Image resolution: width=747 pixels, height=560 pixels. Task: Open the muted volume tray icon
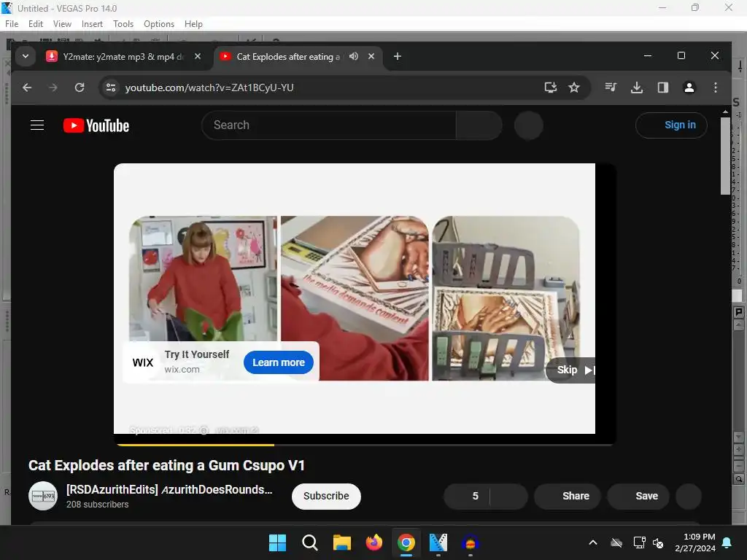659,542
